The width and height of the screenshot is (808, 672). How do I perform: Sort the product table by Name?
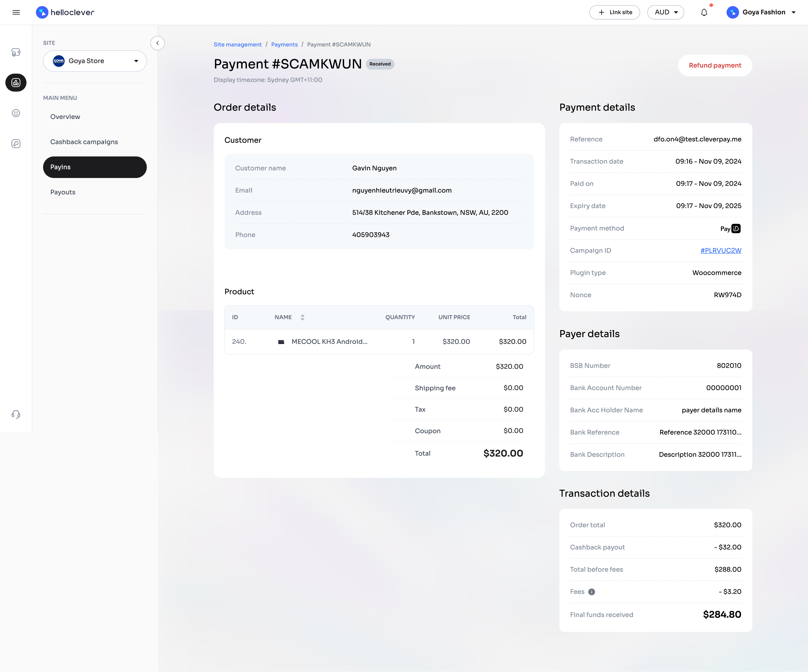302,317
